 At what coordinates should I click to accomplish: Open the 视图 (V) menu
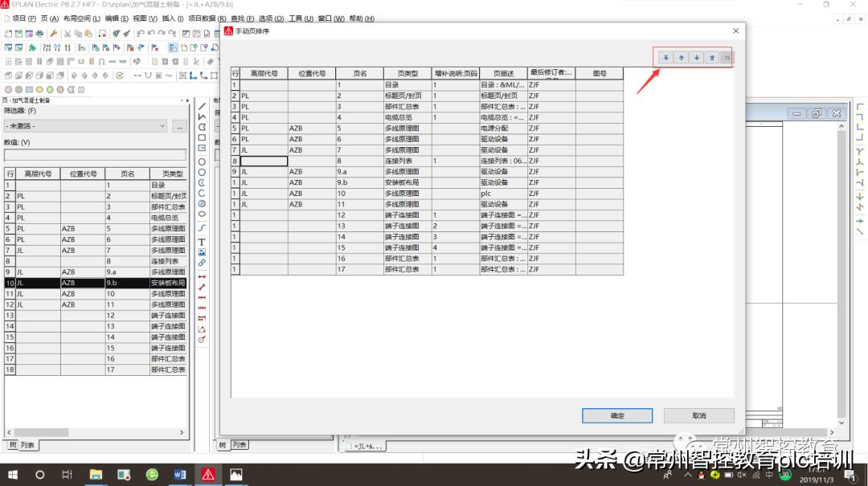[x=145, y=18]
